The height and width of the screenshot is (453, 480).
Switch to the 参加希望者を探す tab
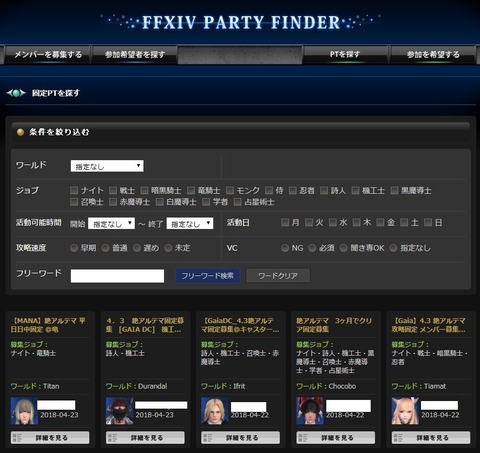click(135, 55)
